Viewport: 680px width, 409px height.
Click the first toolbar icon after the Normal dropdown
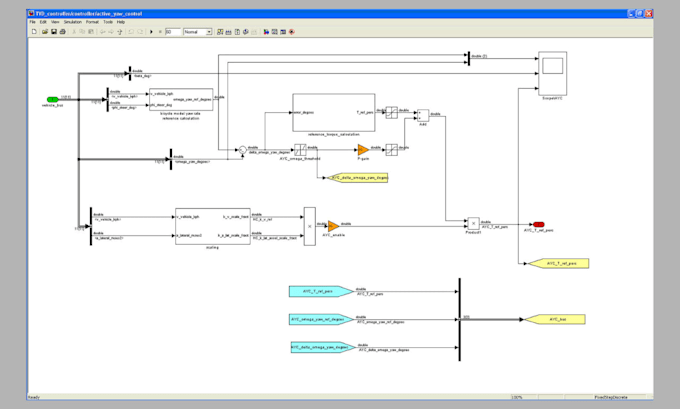click(x=220, y=32)
